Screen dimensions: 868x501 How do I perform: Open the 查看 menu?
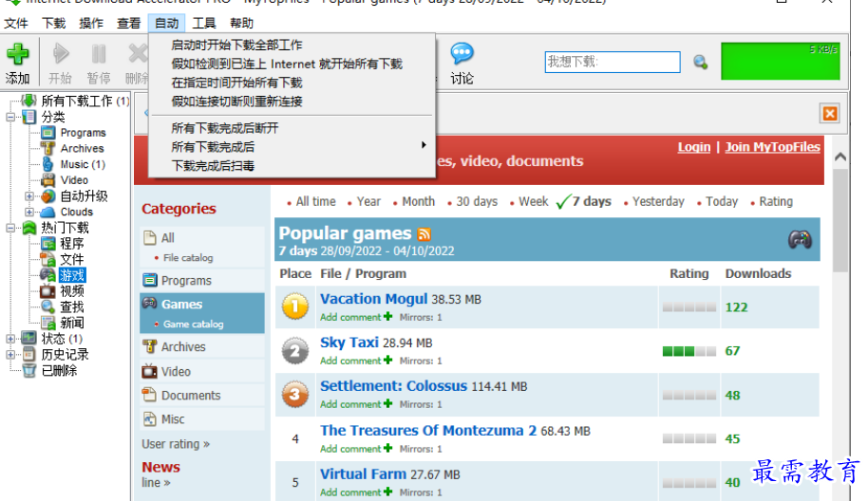(129, 23)
